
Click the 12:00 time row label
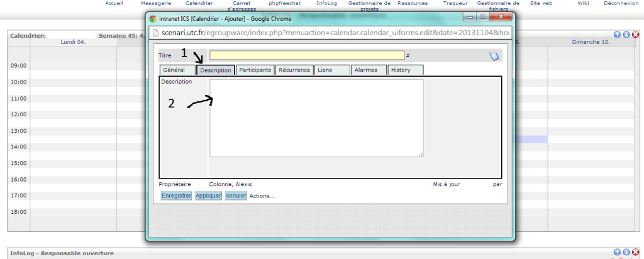[x=18, y=114]
